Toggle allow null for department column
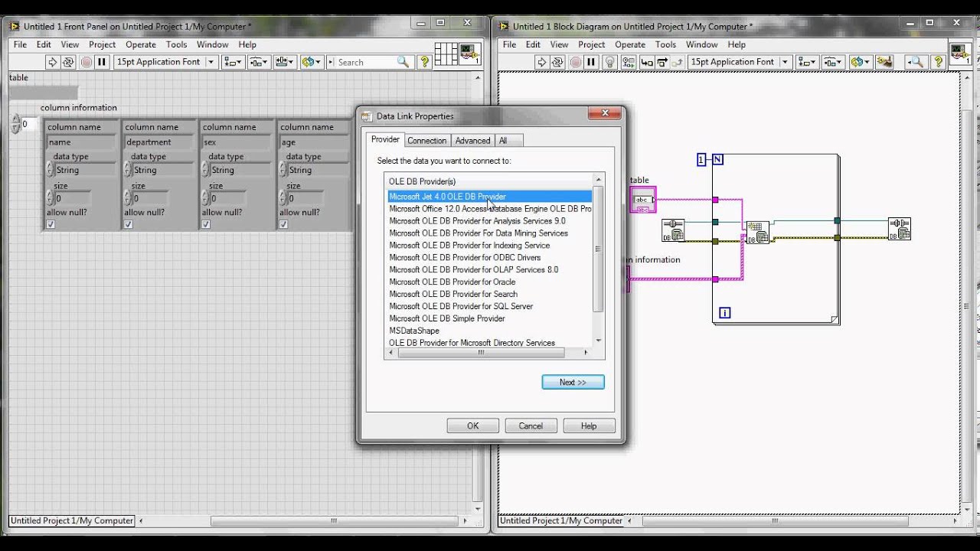This screenshot has width=980, height=551. coord(128,224)
